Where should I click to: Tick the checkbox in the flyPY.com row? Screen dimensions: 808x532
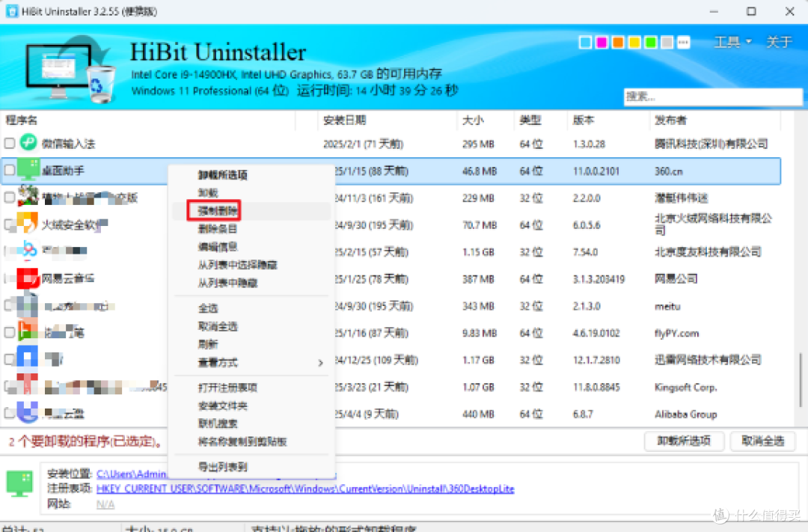tap(9, 332)
